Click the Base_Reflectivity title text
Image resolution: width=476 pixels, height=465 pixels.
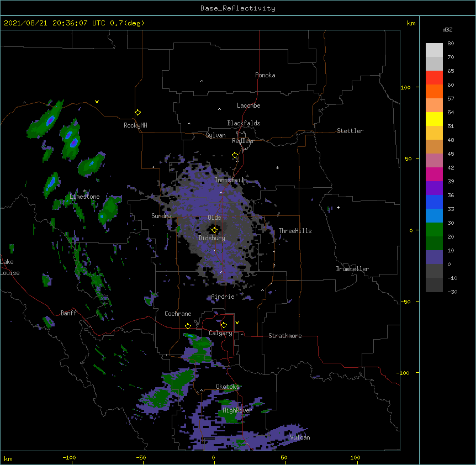point(238,8)
